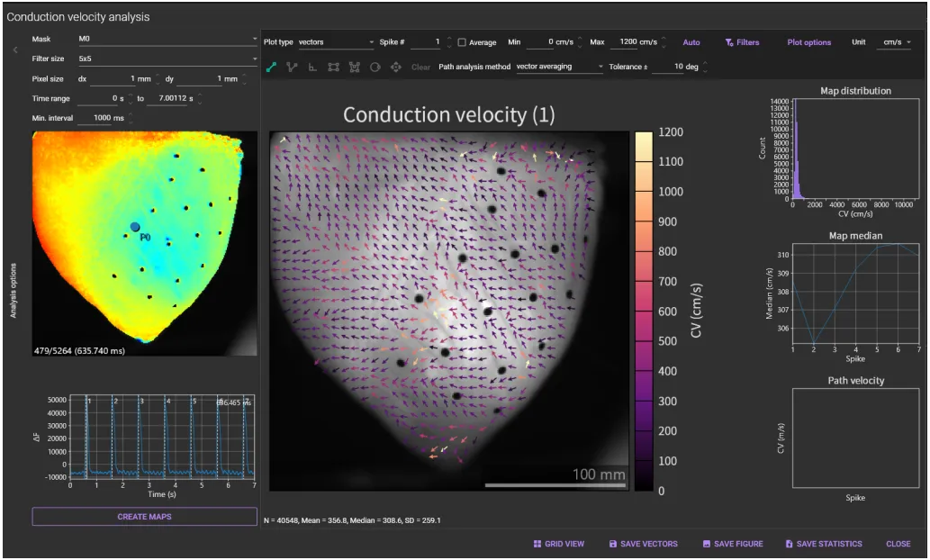930x560 pixels.
Task: Select the L-shaped axis tool icon
Action: coord(312,67)
